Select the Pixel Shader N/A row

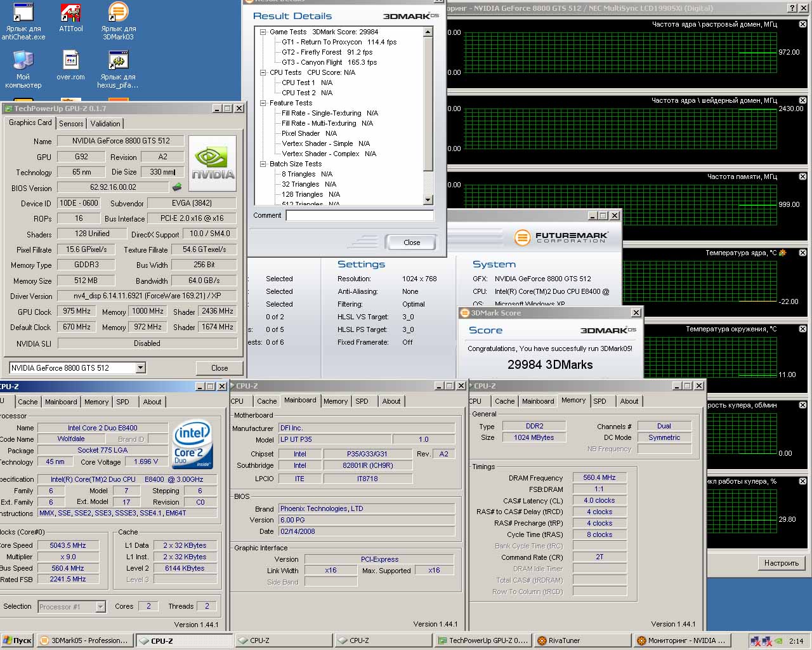[x=309, y=133]
